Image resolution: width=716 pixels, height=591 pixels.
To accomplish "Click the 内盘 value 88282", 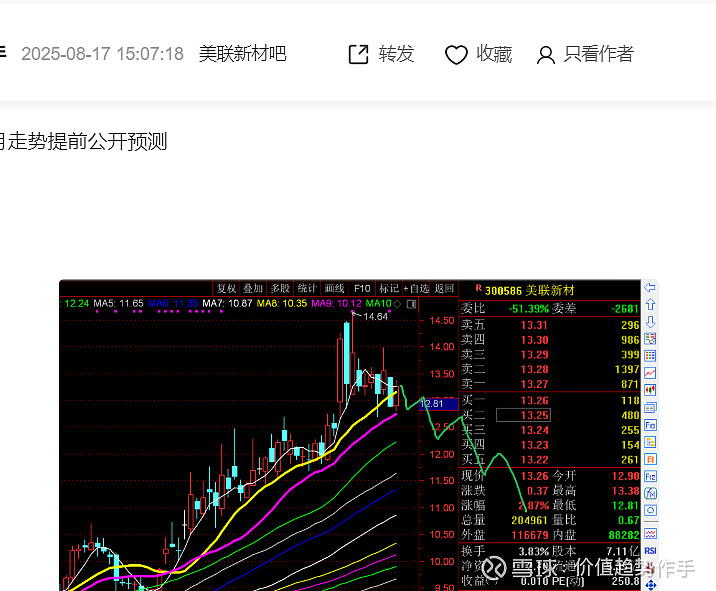I will [624, 535].
